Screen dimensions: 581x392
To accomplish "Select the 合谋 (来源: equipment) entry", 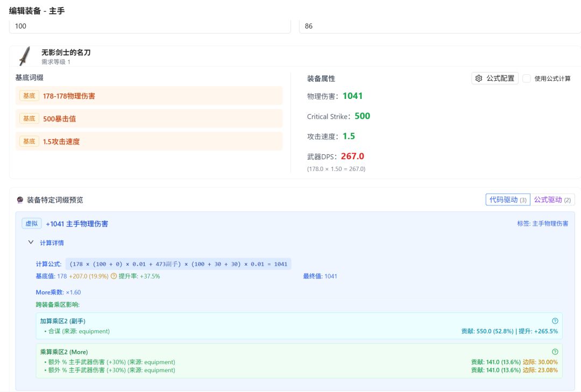I will point(77,331).
